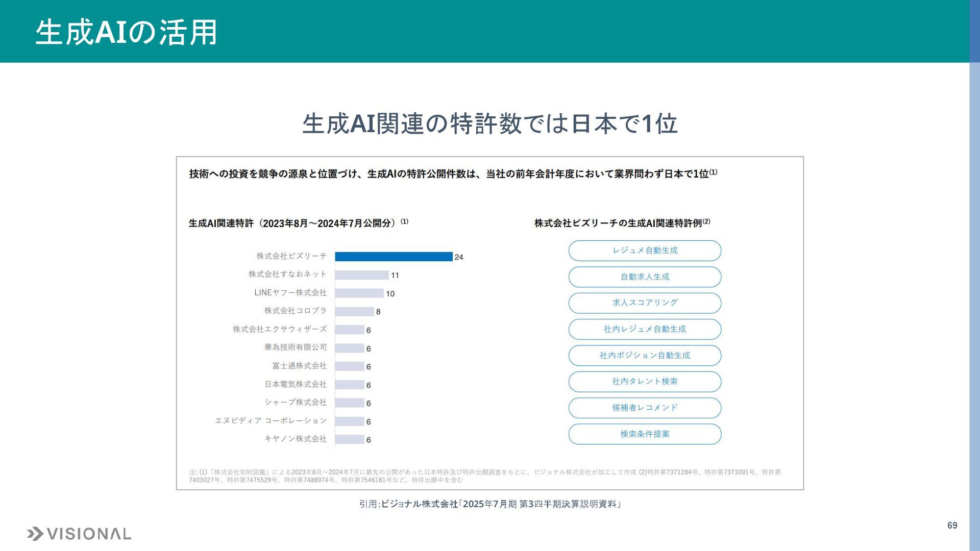Select the 社内タレント検索 pill
980x551 pixels.
pyautogui.click(x=645, y=382)
